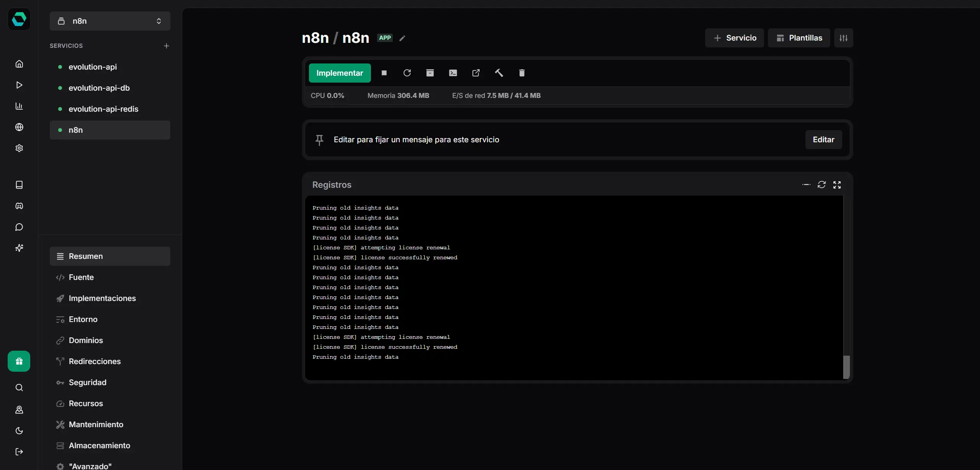Viewport: 980px width, 470px height.
Task: Select the evolution-api-db service
Action: (110, 88)
